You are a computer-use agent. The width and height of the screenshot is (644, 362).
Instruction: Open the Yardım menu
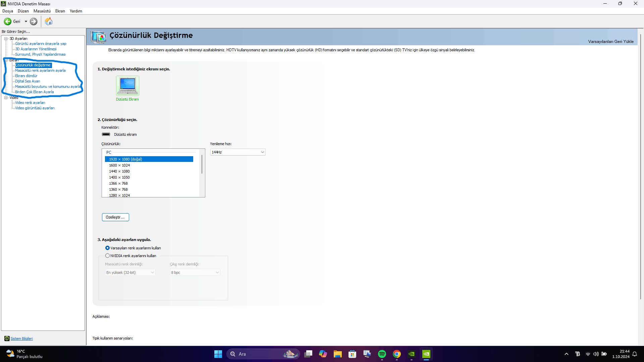coord(76,11)
